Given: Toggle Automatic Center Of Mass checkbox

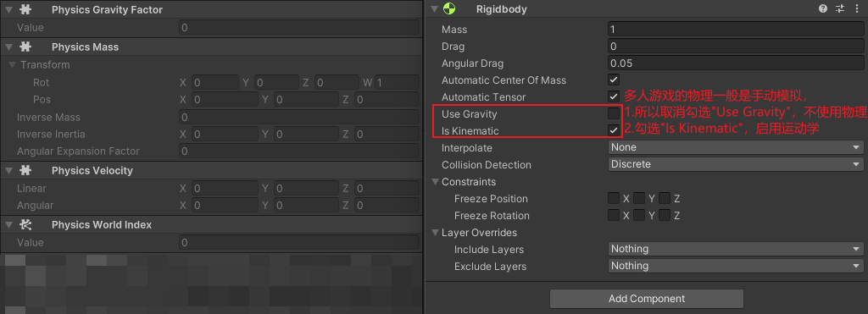Looking at the screenshot, I should coord(614,80).
